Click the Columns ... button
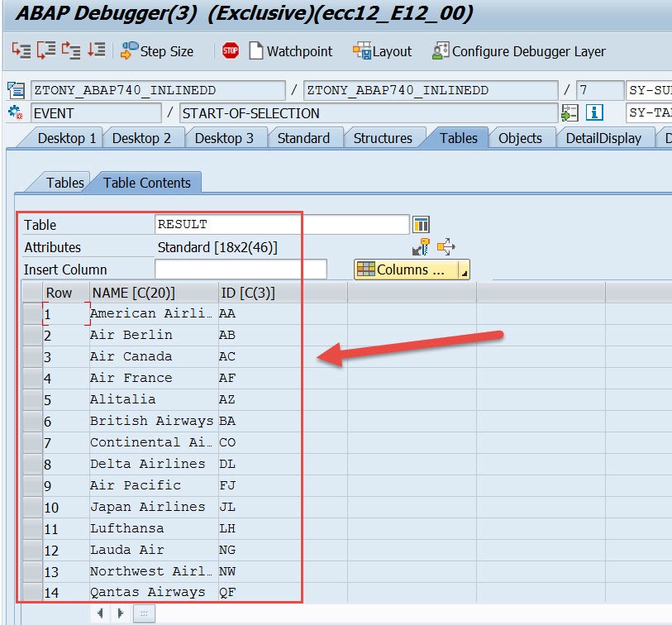The height and width of the screenshot is (625, 672). pos(407,270)
